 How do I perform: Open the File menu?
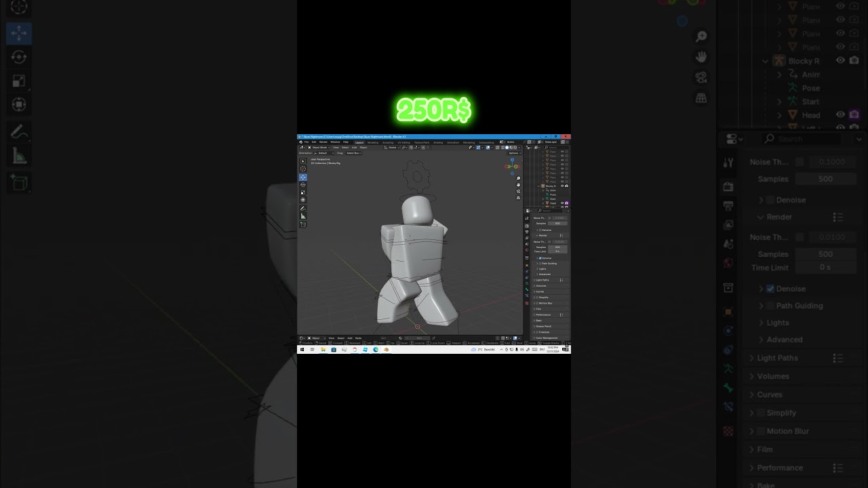[x=307, y=142]
